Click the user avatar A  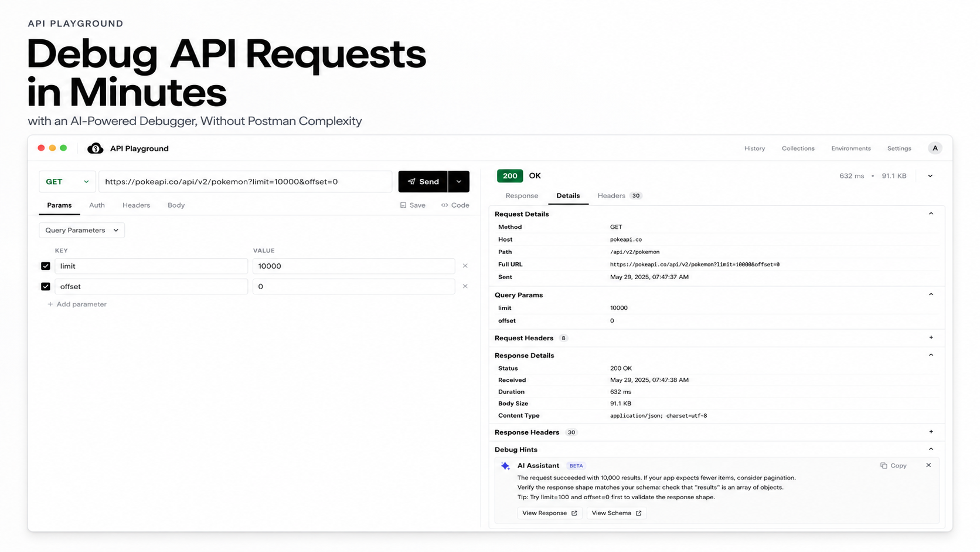point(935,148)
